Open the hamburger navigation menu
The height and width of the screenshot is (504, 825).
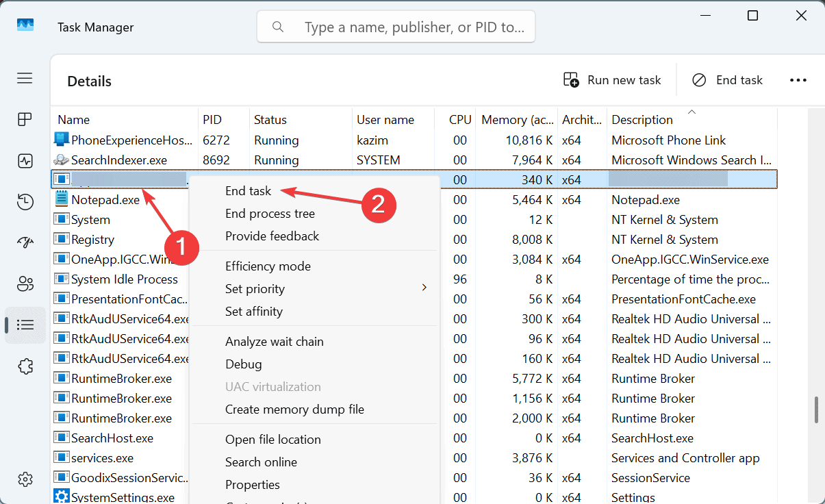[x=25, y=78]
